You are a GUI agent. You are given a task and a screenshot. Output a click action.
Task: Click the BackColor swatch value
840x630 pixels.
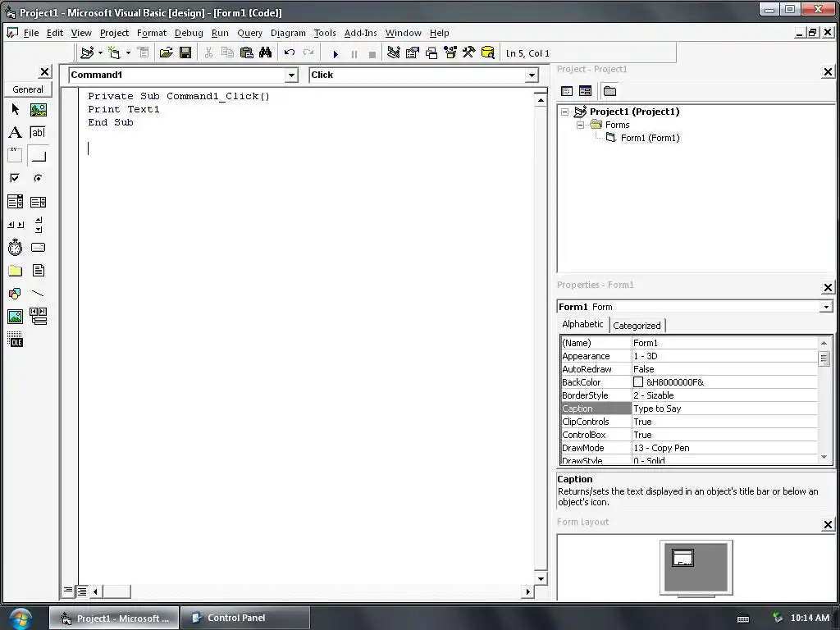(638, 382)
